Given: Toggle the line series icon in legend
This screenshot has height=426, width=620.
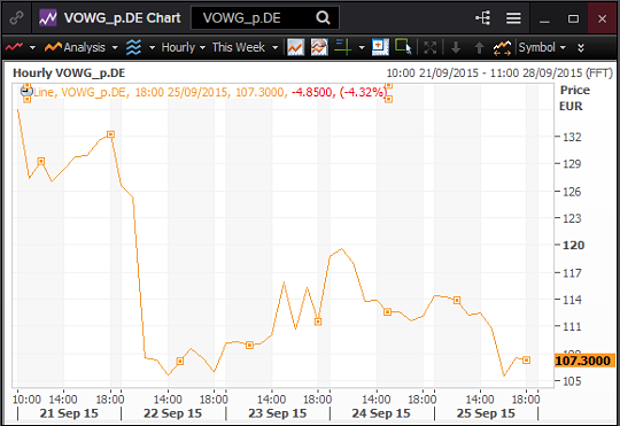Looking at the screenshot, I should coord(26,91).
